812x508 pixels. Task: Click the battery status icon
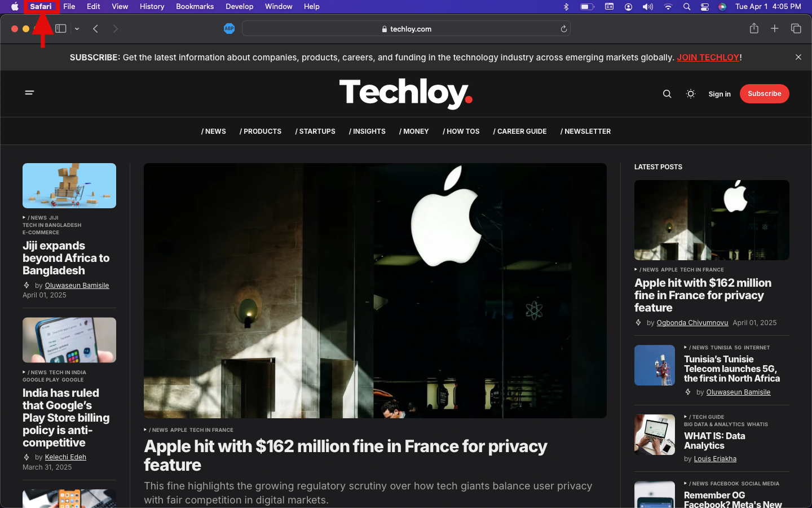tap(588, 7)
